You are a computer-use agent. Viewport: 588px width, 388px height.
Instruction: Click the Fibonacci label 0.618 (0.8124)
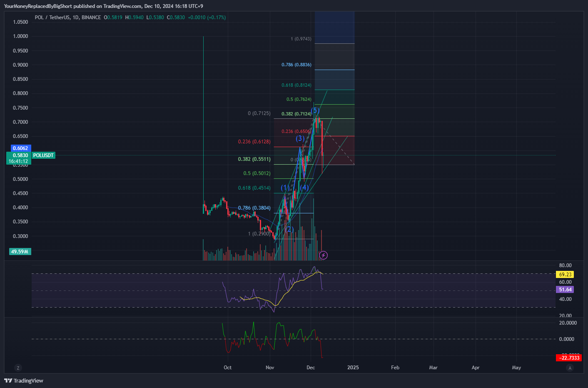click(296, 85)
